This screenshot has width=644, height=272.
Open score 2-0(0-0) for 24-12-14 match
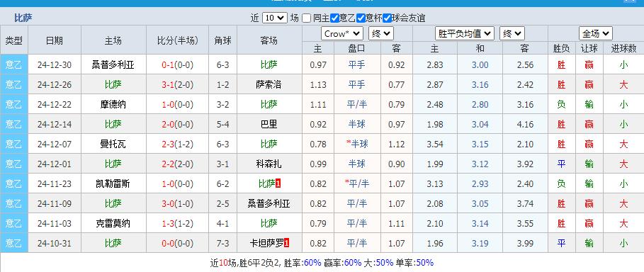[177, 124]
